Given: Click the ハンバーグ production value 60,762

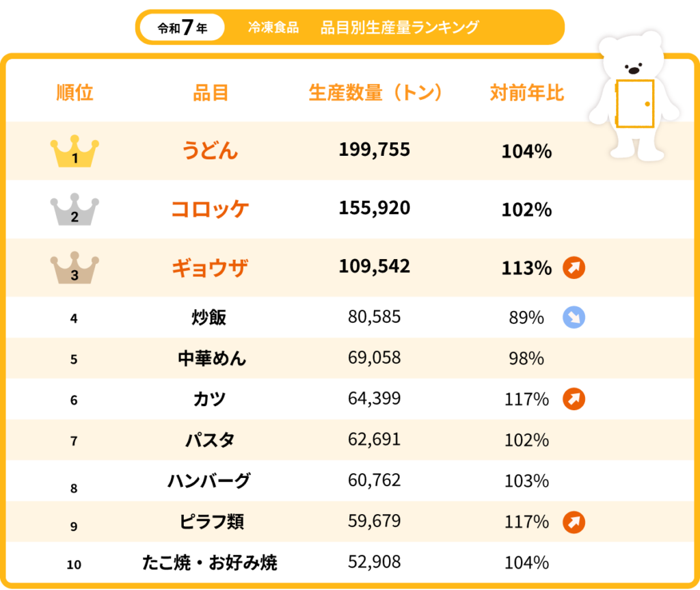Looking at the screenshot, I should [375, 480].
